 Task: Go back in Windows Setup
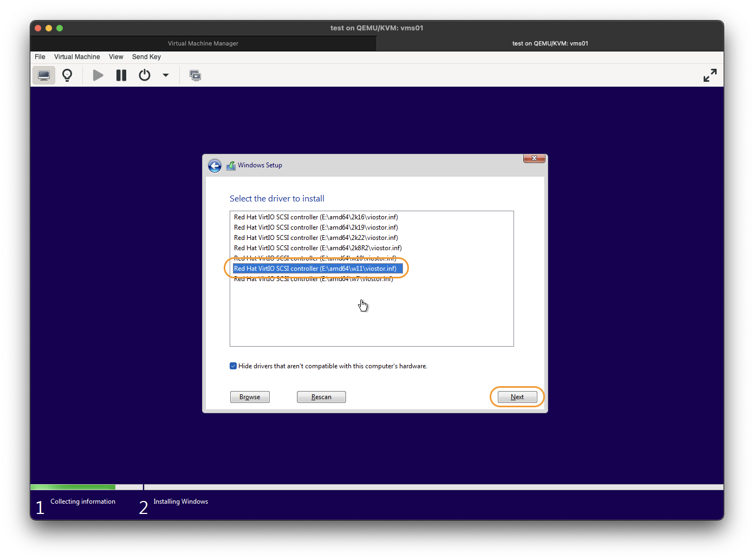215,166
